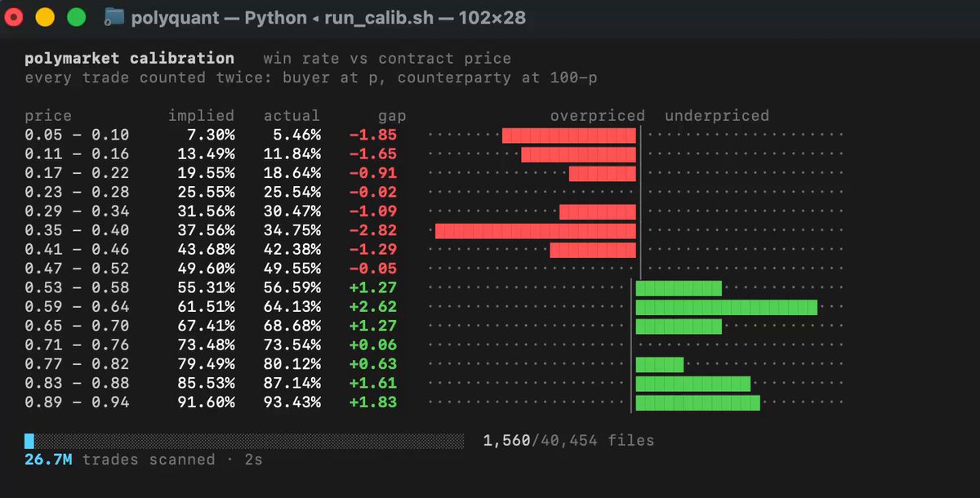Click the gap value '+2.62'
This screenshot has height=498, width=980.
coord(372,307)
